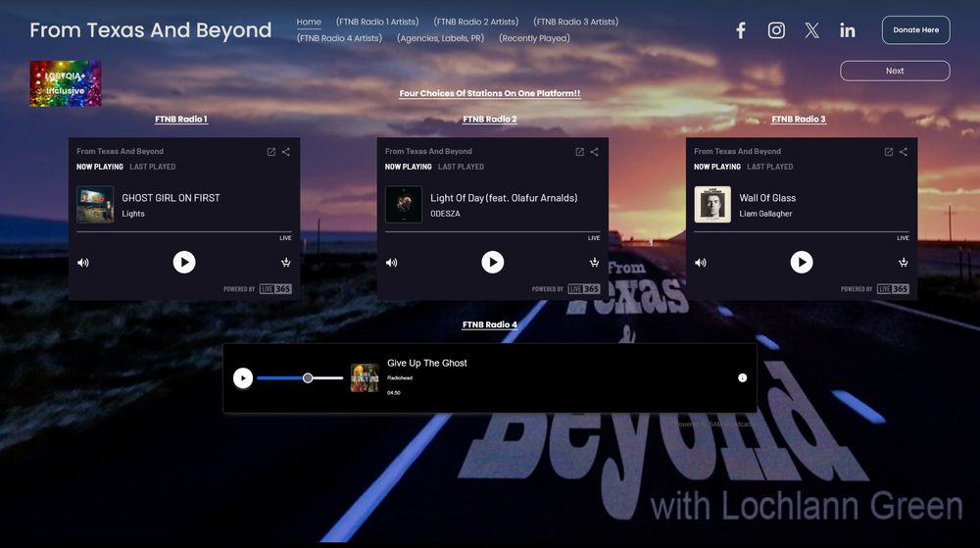This screenshot has height=548, width=980.
Task: Open FTNB Radio 3 player in popup window
Action: [x=888, y=152]
